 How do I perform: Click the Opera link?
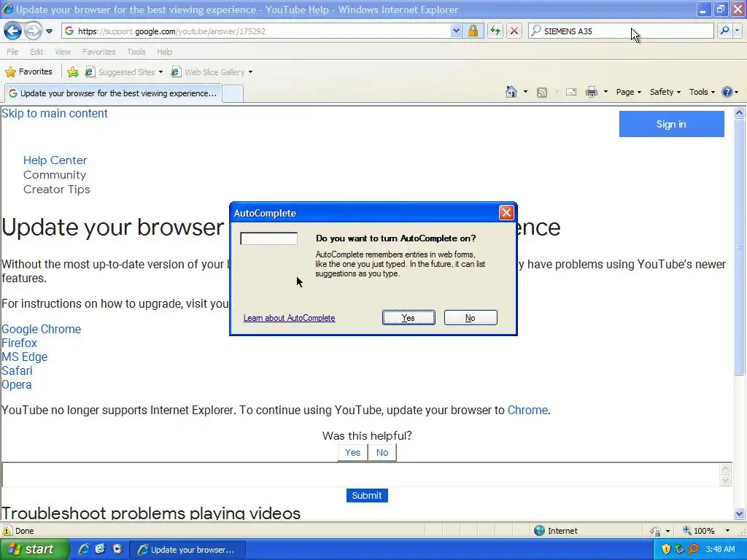coord(17,384)
